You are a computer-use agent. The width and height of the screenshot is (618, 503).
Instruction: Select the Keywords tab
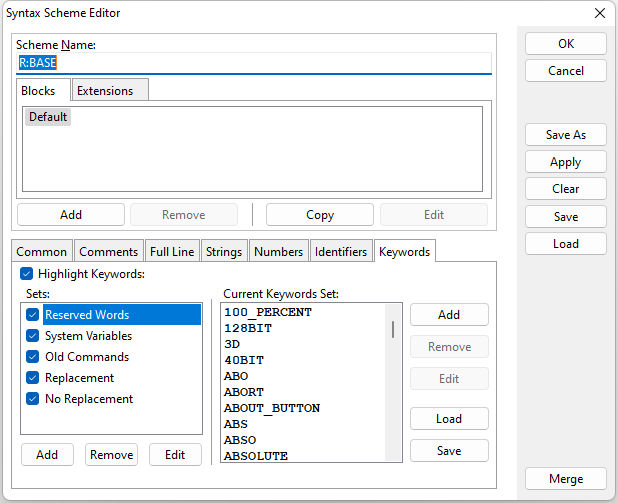[x=404, y=252]
